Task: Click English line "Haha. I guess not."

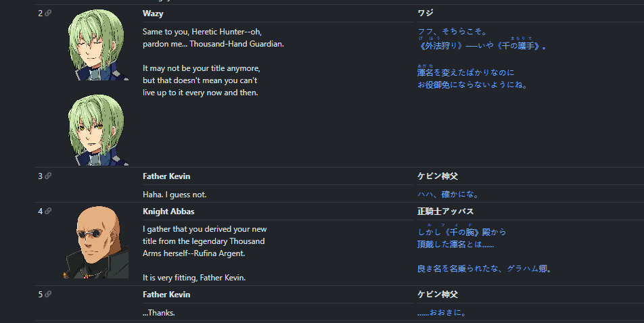Action: click(175, 195)
